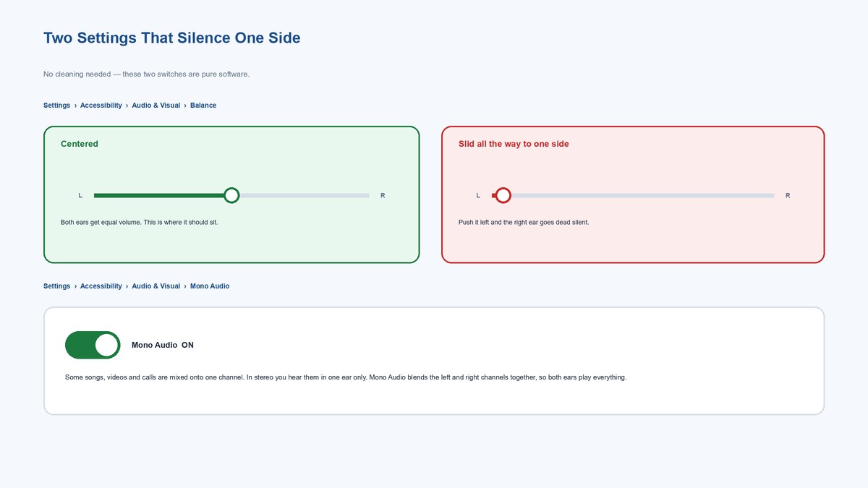The width and height of the screenshot is (868, 488).
Task: Click Settings in the Mono Audio breadcrumb
Action: 56,286
